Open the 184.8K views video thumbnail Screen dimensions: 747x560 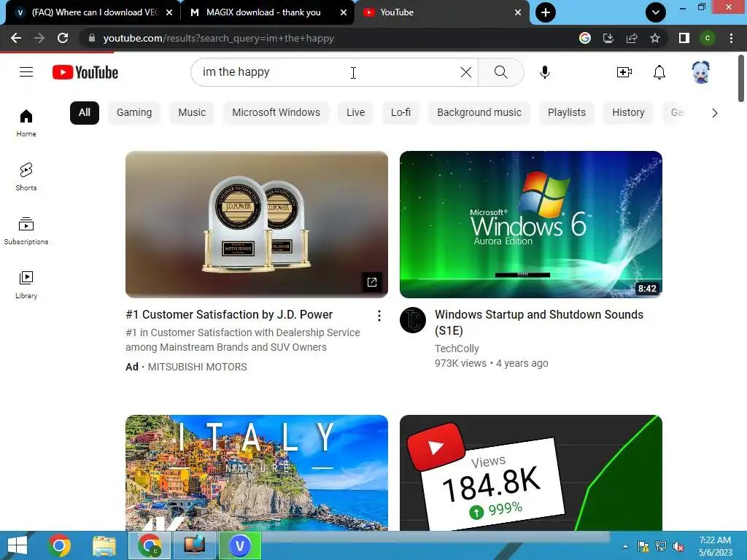pyautogui.click(x=531, y=472)
